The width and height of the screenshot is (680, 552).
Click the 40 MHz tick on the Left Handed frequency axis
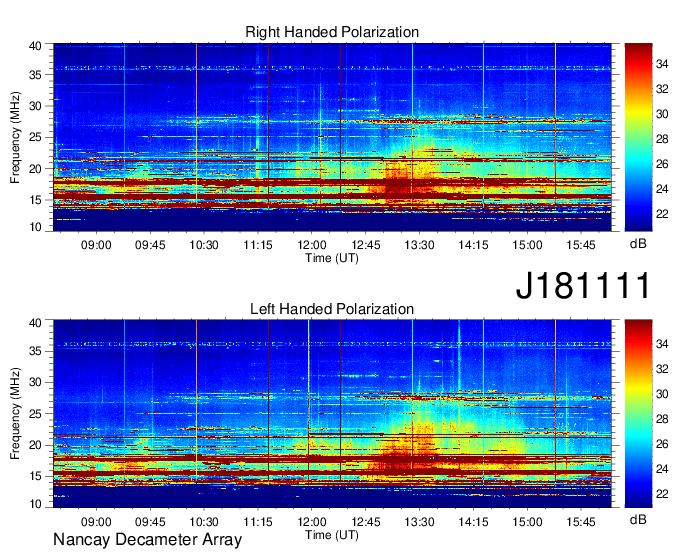(35, 322)
